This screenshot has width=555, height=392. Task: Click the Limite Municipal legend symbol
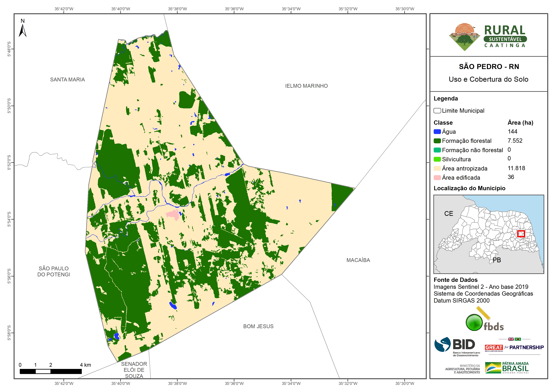click(x=437, y=111)
